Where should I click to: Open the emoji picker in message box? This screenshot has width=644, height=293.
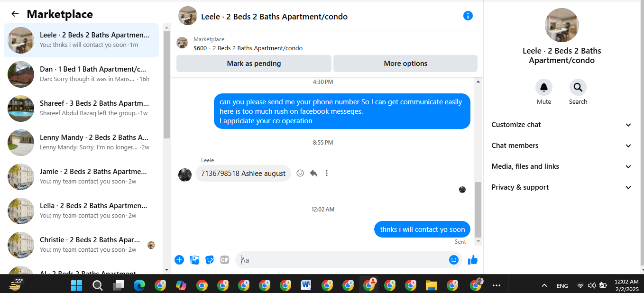pos(454,260)
